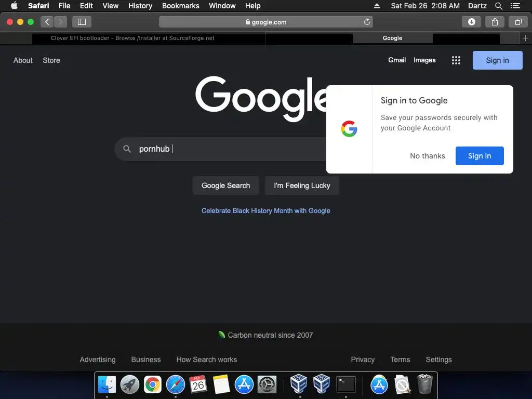Open Notification Center list icon
This screenshot has width=532, height=399.
[x=515, y=6]
